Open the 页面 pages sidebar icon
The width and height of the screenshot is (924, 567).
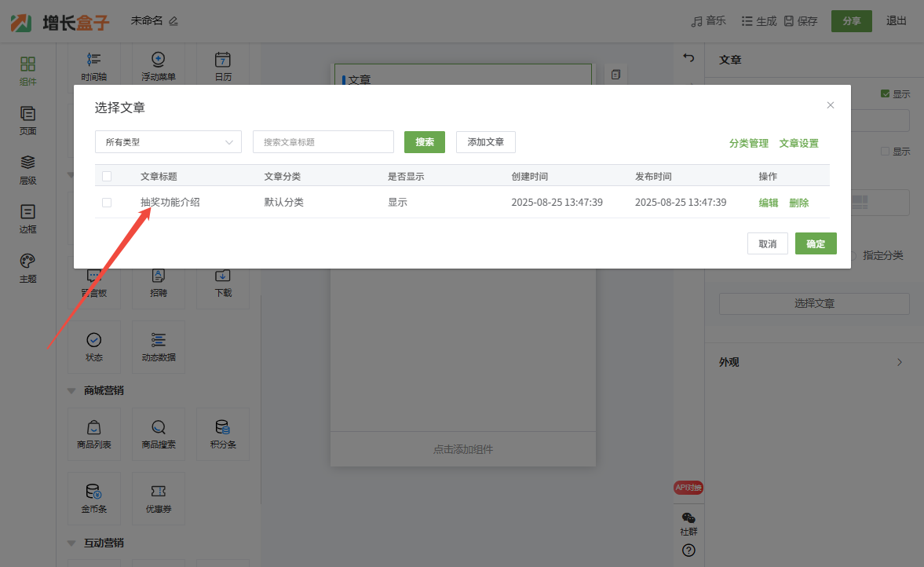pyautogui.click(x=27, y=120)
